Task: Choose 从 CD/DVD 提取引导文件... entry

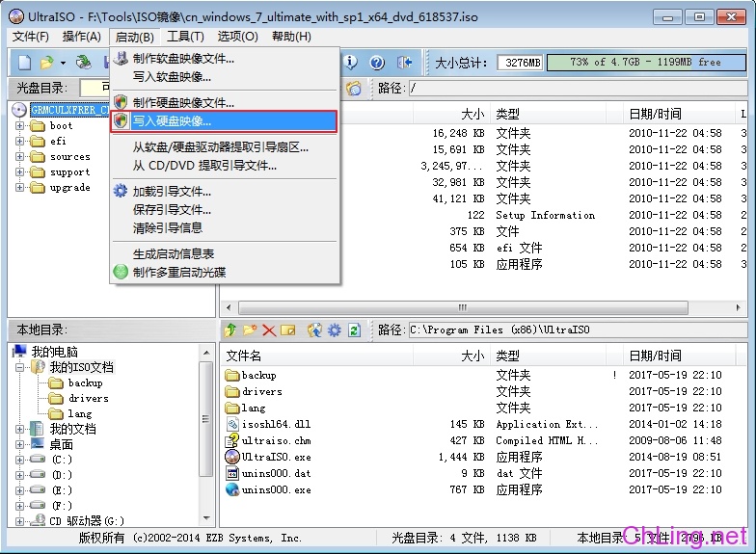Action: click(224, 166)
